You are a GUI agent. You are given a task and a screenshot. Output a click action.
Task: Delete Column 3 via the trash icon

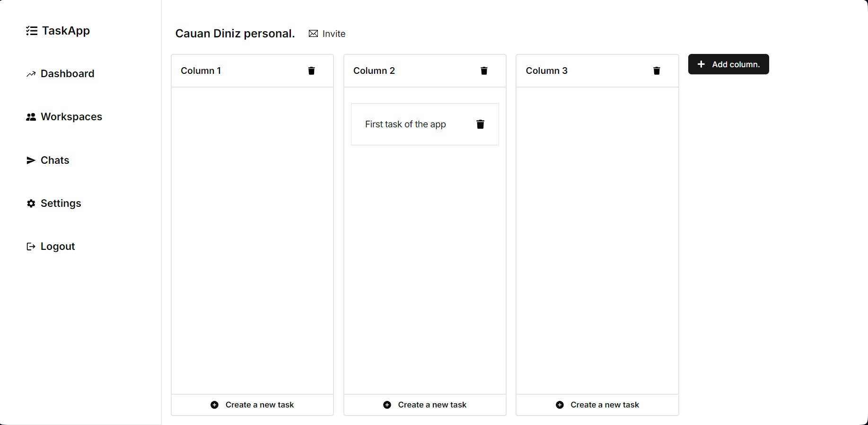pos(657,71)
